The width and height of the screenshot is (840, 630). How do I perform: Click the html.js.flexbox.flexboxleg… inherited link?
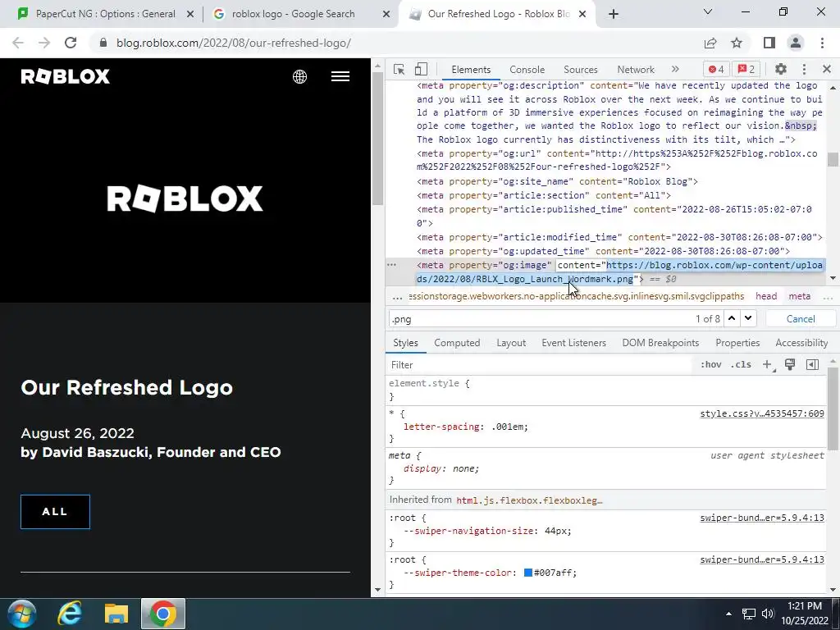pyautogui.click(x=529, y=500)
